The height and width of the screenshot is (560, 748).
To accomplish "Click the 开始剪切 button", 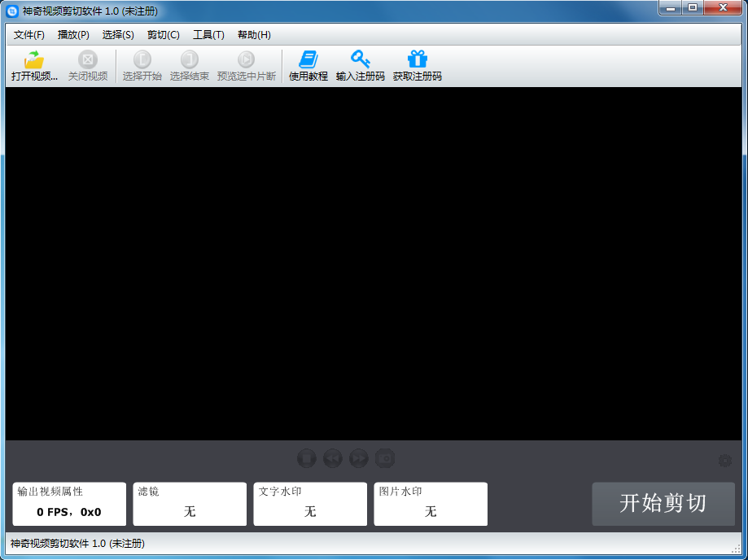I will click(663, 504).
